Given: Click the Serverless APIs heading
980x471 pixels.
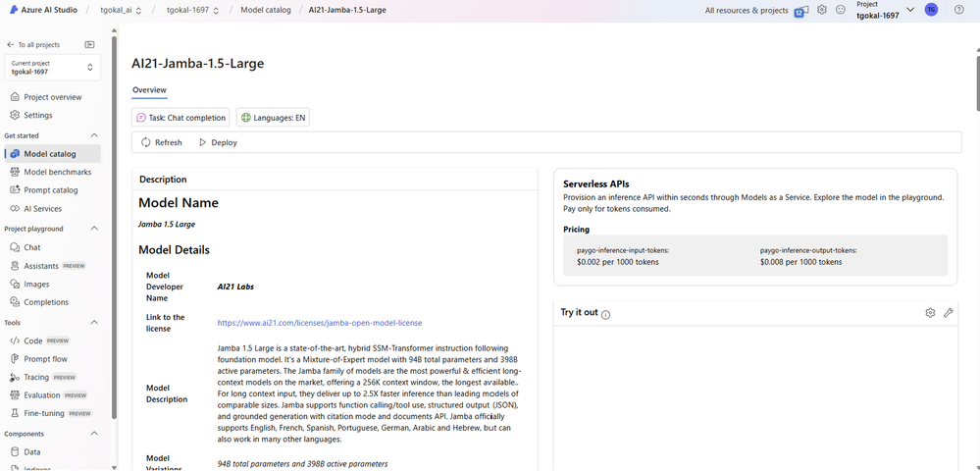Looking at the screenshot, I should pos(595,184).
